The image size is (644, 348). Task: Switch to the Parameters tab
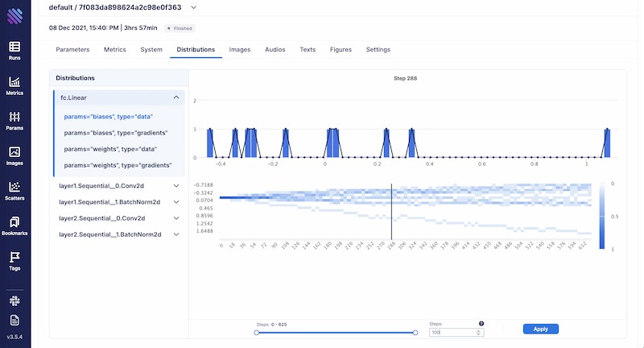72,49
